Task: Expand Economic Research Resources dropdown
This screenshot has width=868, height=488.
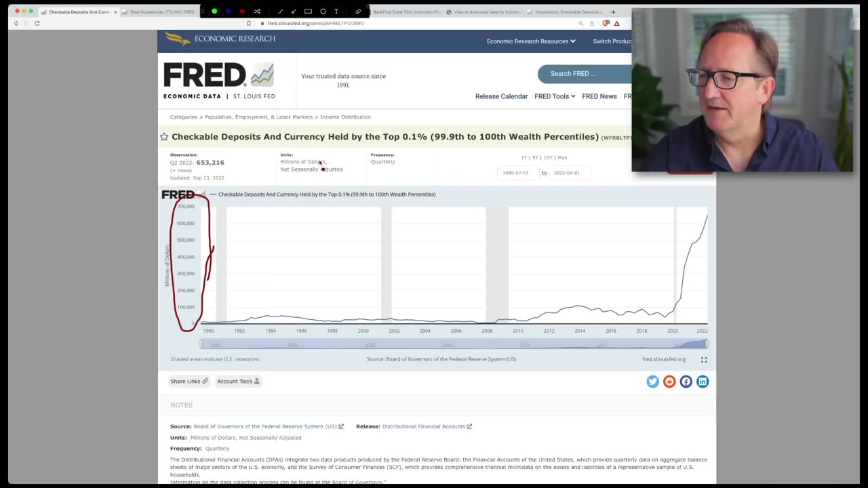Action: [531, 41]
